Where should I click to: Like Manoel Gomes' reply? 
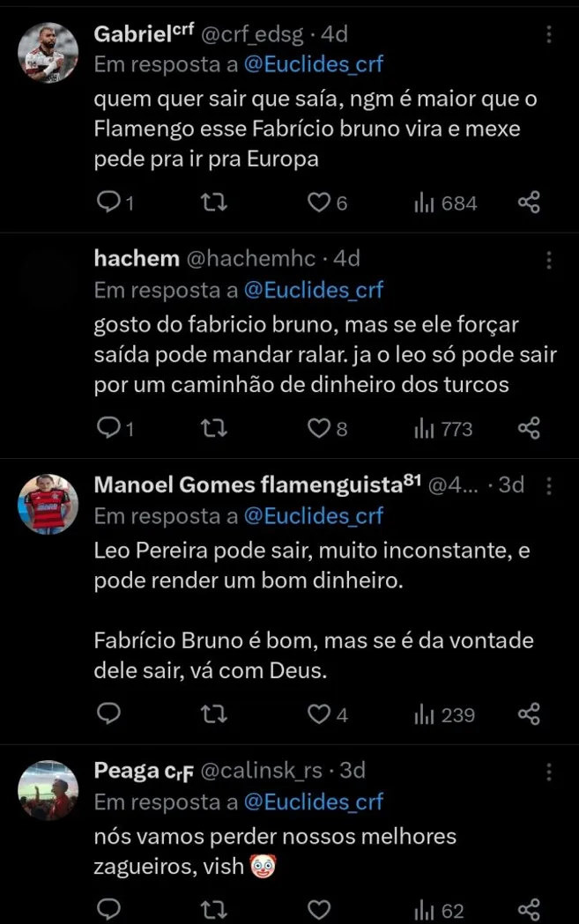tap(317, 714)
